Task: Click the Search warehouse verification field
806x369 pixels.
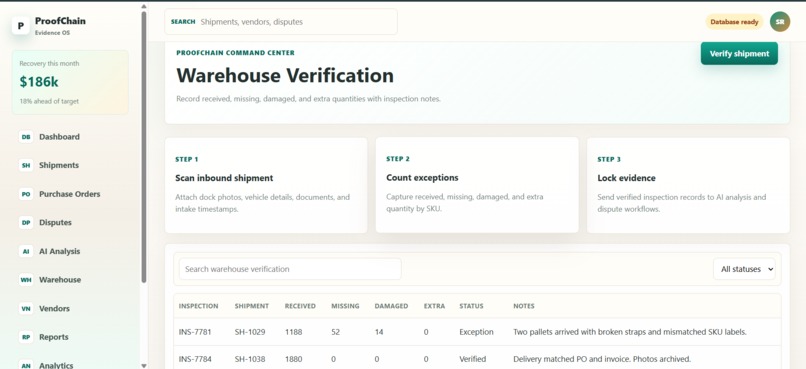Action: click(290, 269)
